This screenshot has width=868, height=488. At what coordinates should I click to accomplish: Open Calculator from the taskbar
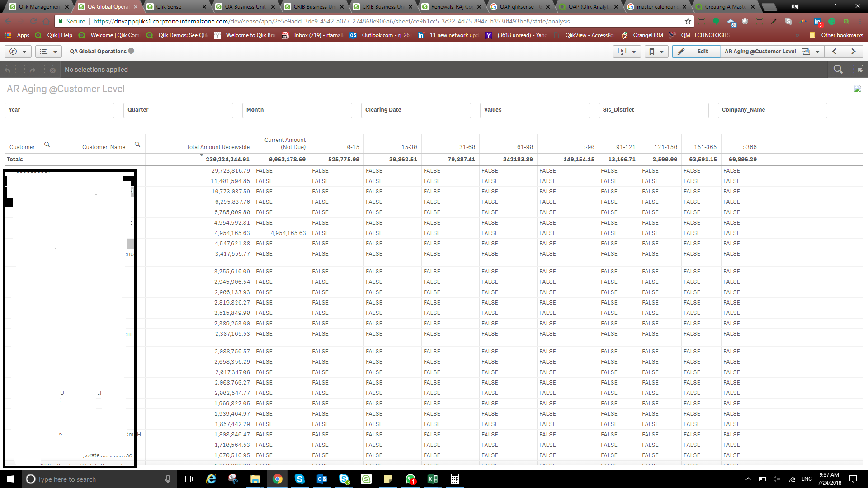455,479
